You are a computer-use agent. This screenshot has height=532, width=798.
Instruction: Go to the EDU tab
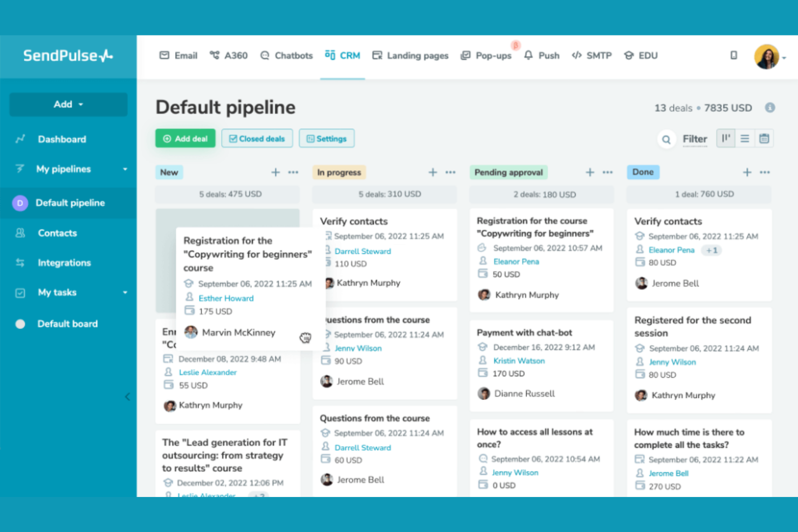(641, 56)
